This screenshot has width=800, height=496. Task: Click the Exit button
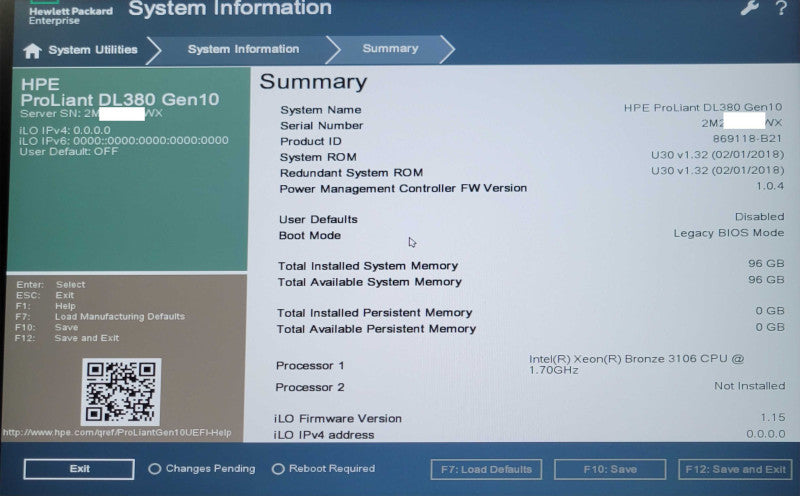coord(79,469)
